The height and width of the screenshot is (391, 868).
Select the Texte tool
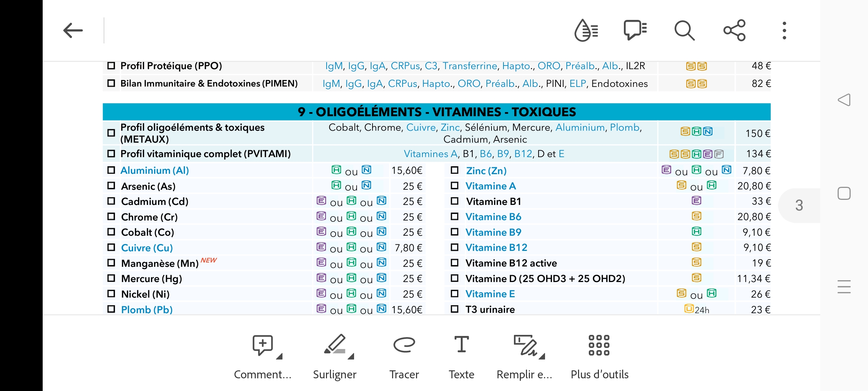(461, 357)
